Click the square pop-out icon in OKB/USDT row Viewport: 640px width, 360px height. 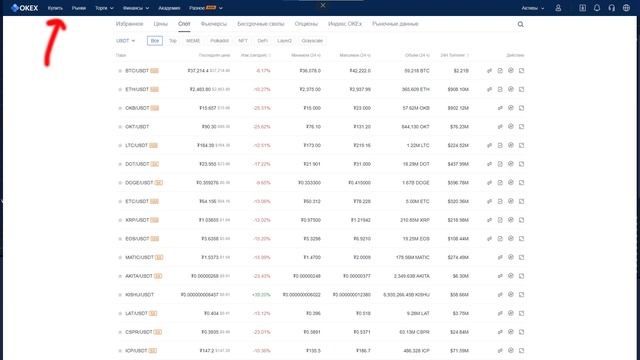(x=522, y=108)
